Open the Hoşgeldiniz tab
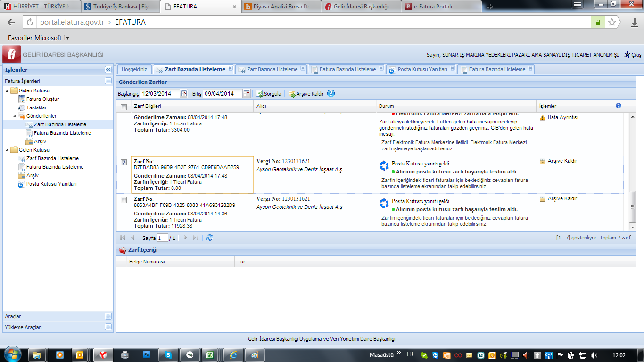The width and height of the screenshot is (644, 362). tap(134, 69)
